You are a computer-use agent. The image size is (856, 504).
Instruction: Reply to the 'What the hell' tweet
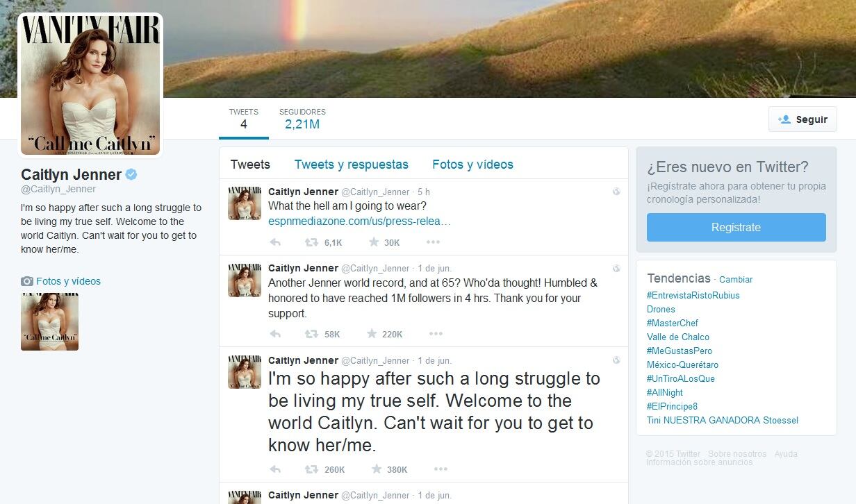pos(275,242)
